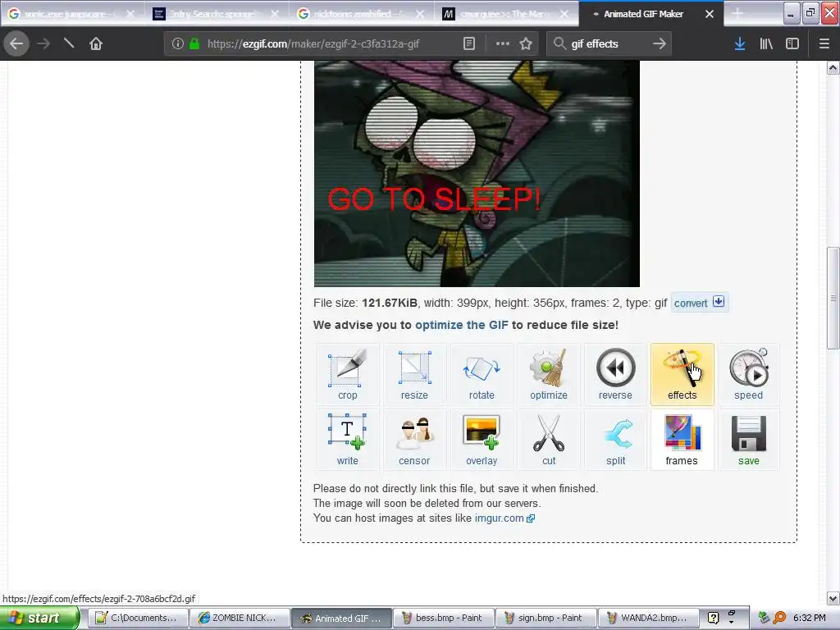Switch to ZOMBIE NICK taskbar window
The height and width of the screenshot is (630, 840).
(240, 618)
